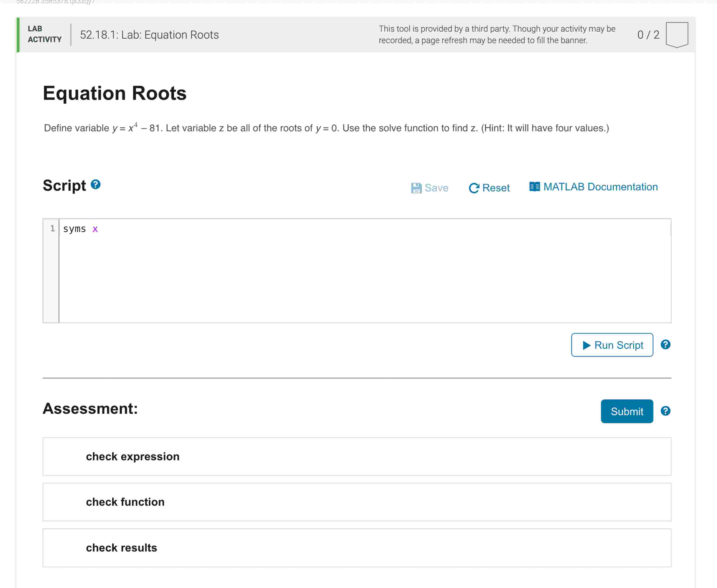Click the play triangle in Run Script
717x588 pixels.
tap(587, 345)
